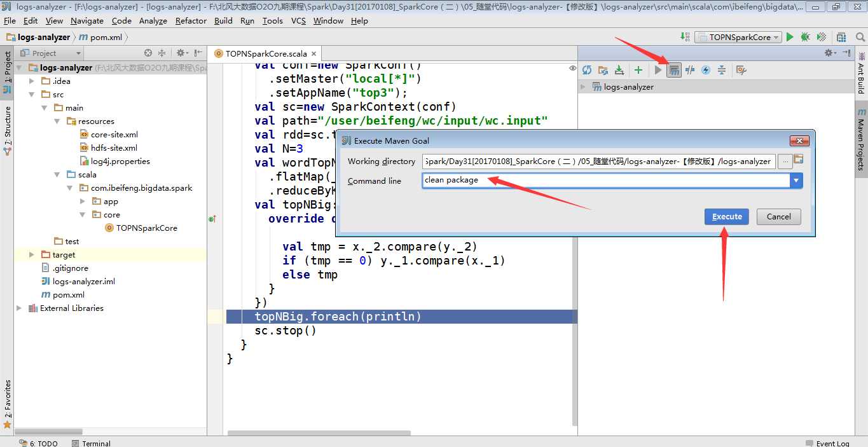Viewport: 868px width, 447px height.
Task: Click override gutter marker icon
Action: click(212, 219)
